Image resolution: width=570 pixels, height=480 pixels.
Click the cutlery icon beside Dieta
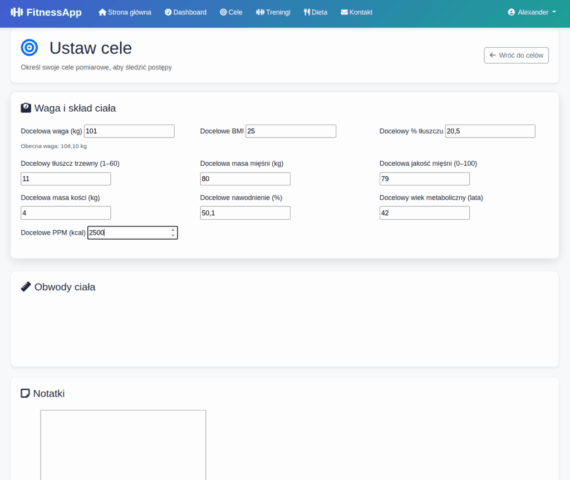[x=307, y=12]
